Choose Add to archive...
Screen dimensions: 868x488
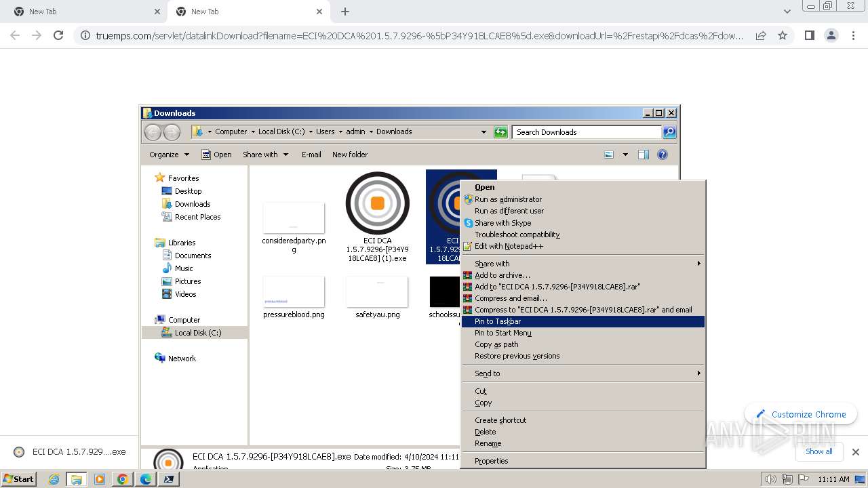pos(583,275)
